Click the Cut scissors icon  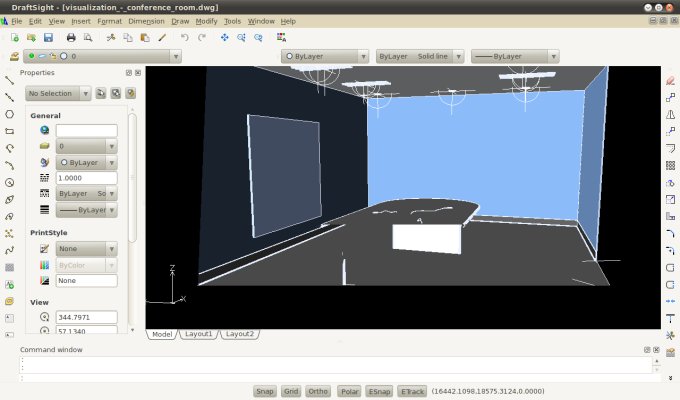(x=111, y=38)
